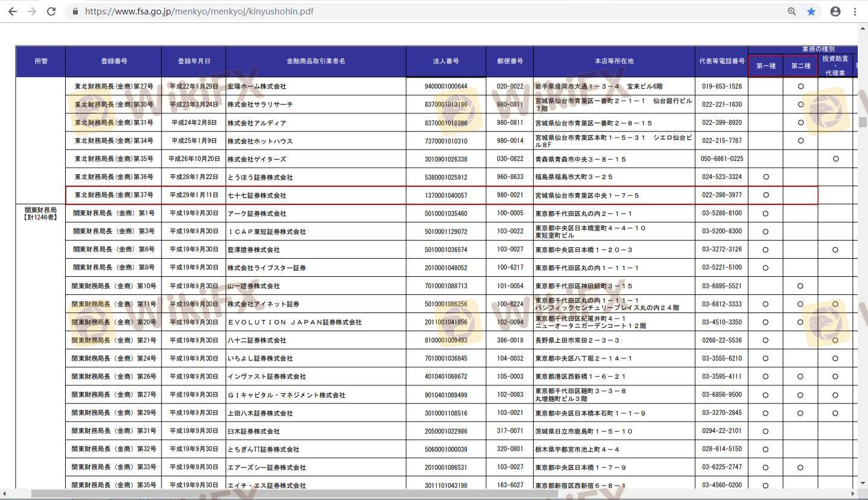Image resolution: width=868 pixels, height=500 pixels.
Task: Select company name エイチ・エス証券株式会社
Action: (267, 486)
